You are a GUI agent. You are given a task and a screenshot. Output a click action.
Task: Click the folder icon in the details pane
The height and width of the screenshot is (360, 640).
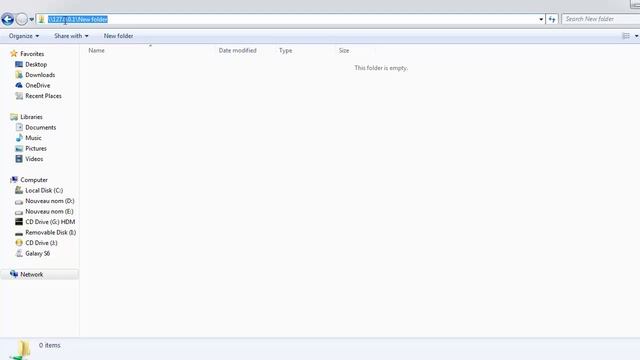20,350
